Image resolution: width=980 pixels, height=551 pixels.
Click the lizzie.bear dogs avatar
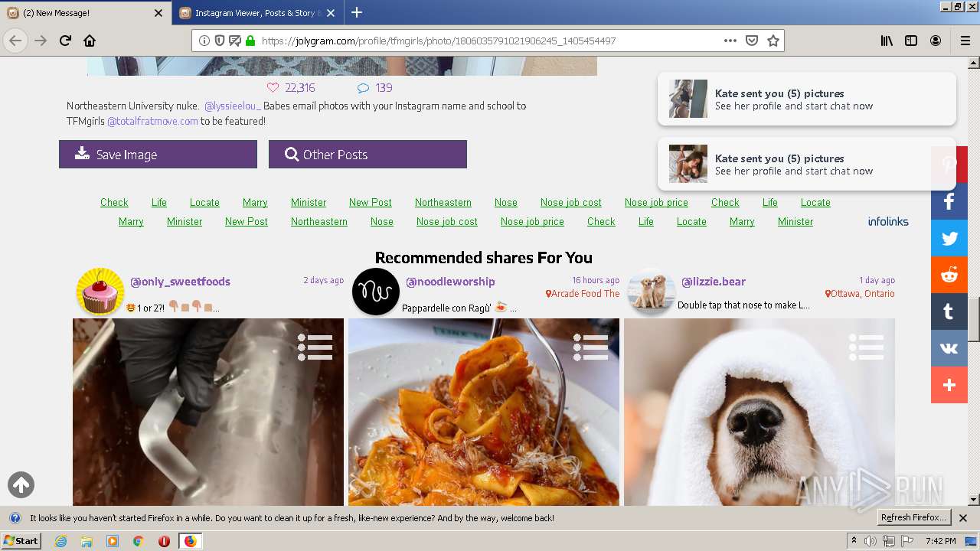tap(652, 292)
